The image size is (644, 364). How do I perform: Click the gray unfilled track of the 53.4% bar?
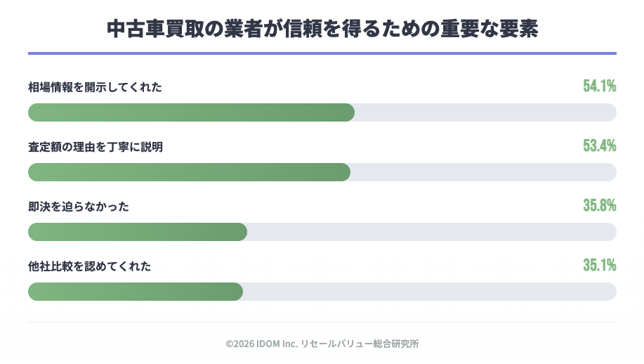pyautogui.click(x=483, y=172)
